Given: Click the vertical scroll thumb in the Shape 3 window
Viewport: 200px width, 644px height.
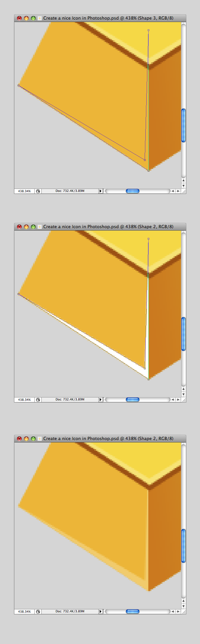Looking at the screenshot, I should point(183,126).
